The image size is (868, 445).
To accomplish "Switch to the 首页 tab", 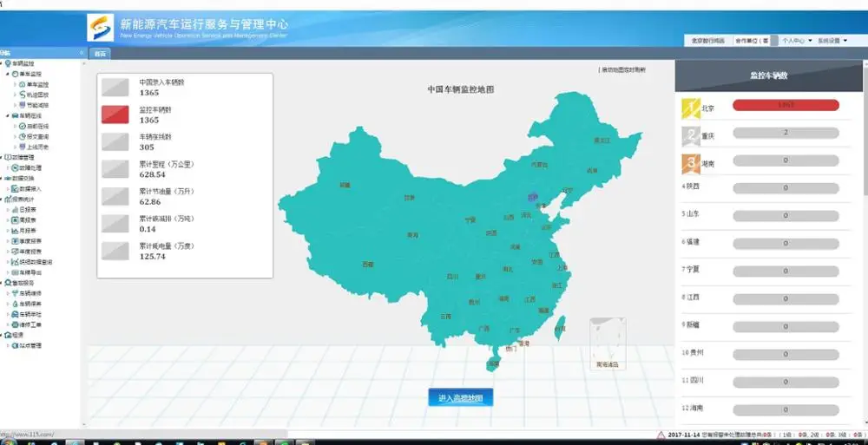I will [x=100, y=54].
